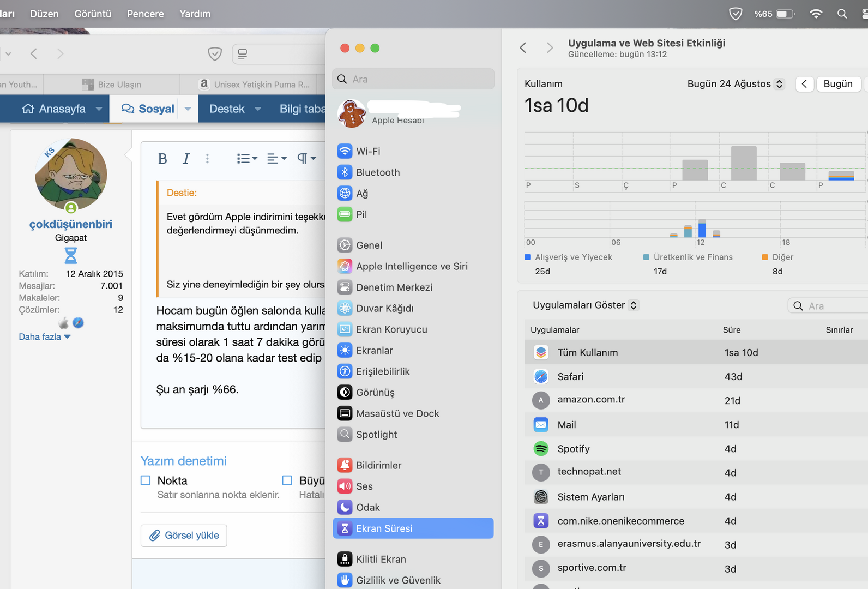The image size is (868, 589).
Task: Switch to Unisex Yetişkin Puma Safari tab
Action: click(x=254, y=85)
